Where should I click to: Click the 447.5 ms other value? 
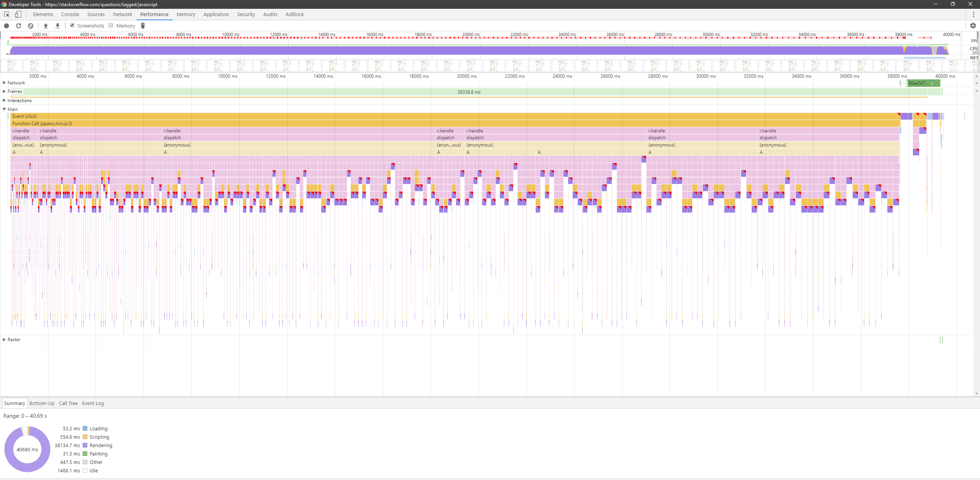coord(70,462)
